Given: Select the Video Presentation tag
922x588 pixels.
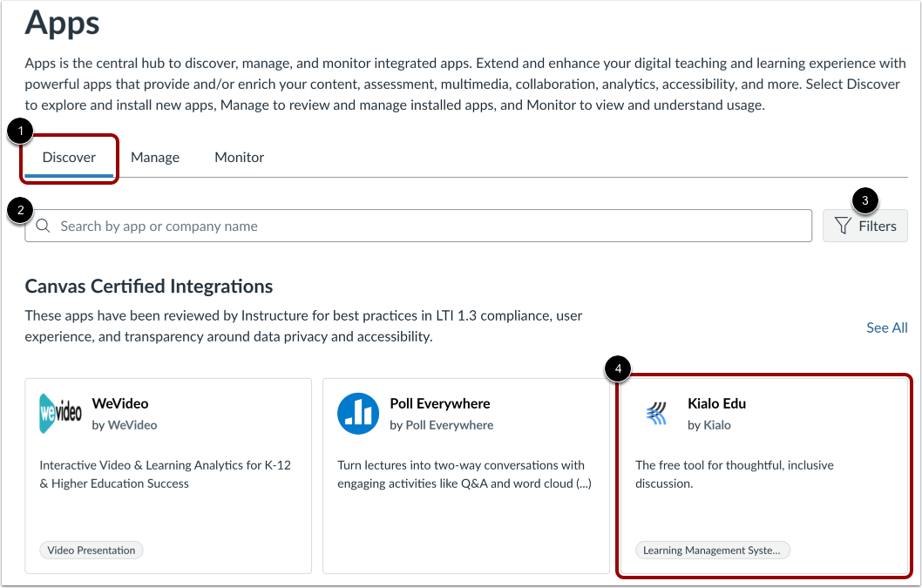Looking at the screenshot, I should pyautogui.click(x=92, y=551).
